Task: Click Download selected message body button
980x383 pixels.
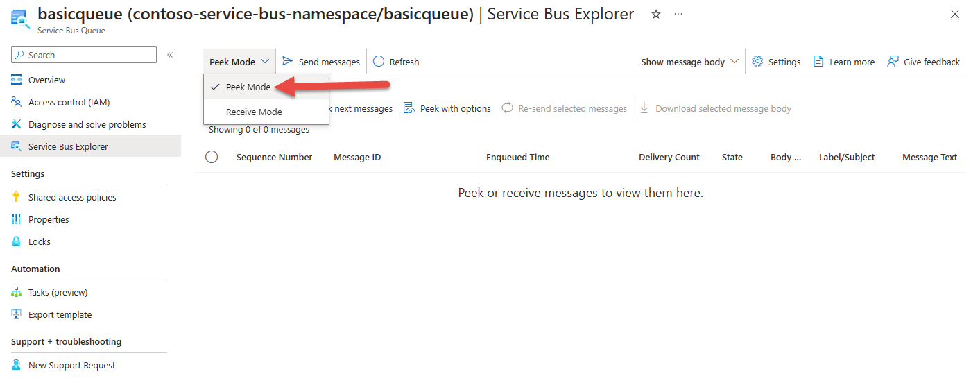Action: (x=715, y=108)
